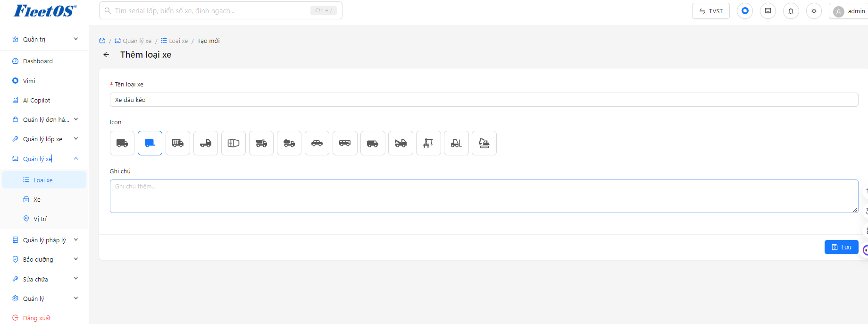Open Dashboard in the sidebar

point(44,61)
